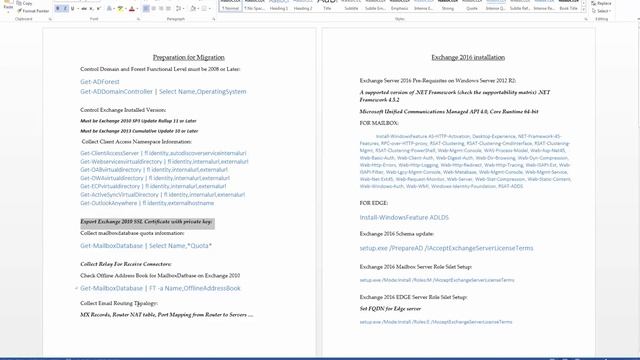Click the 'Get-ADForest' command text

pyautogui.click(x=100, y=82)
